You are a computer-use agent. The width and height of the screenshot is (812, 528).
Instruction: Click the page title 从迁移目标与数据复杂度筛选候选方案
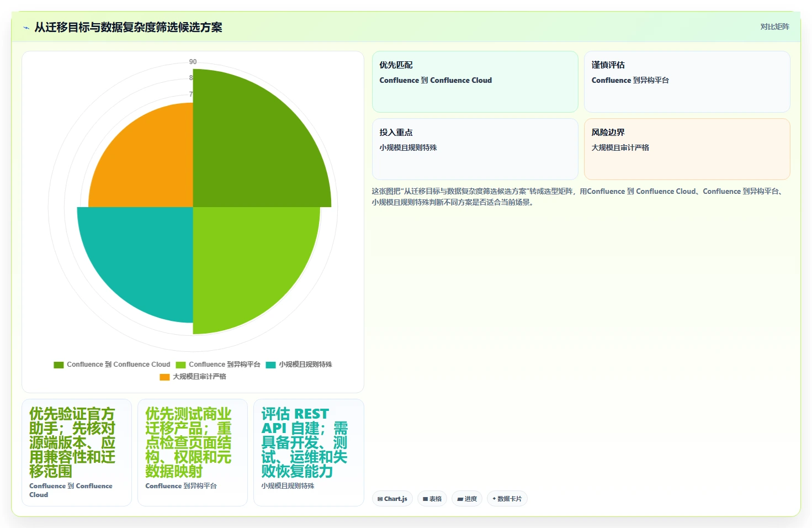tap(128, 28)
